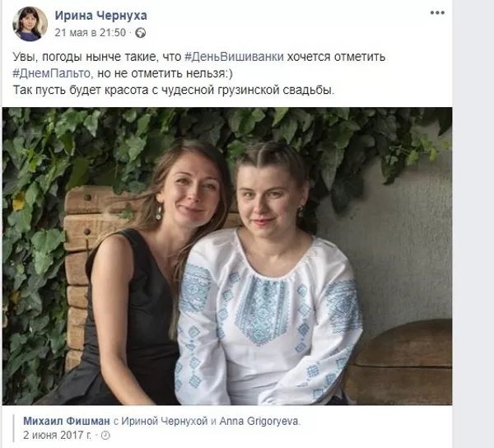Open tagged profile Ириной Чернухой
This screenshot has height=448, width=494.
(165, 421)
